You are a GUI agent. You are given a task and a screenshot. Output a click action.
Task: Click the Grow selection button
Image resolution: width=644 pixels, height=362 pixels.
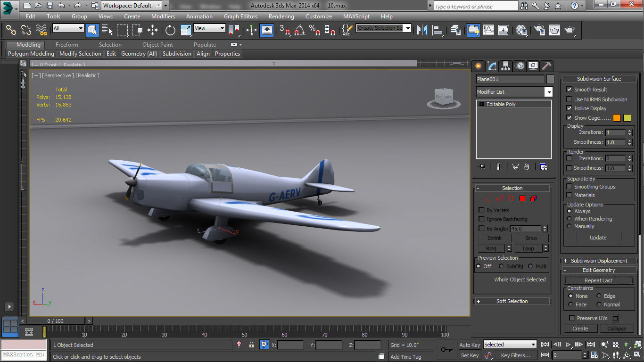531,238
